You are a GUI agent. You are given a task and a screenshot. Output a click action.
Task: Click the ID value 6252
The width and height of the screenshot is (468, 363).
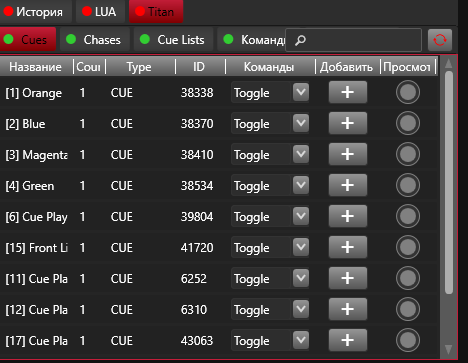click(194, 279)
